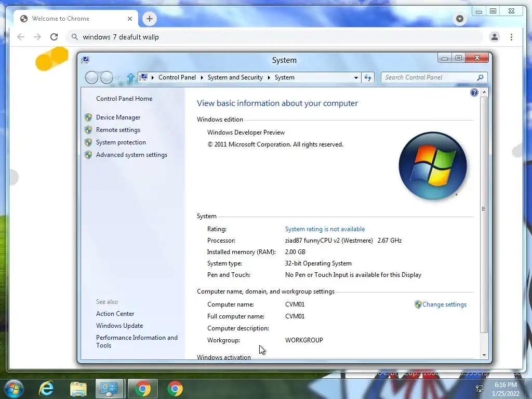Open Advanced system settings
This screenshot has width=532, height=399.
click(x=131, y=155)
